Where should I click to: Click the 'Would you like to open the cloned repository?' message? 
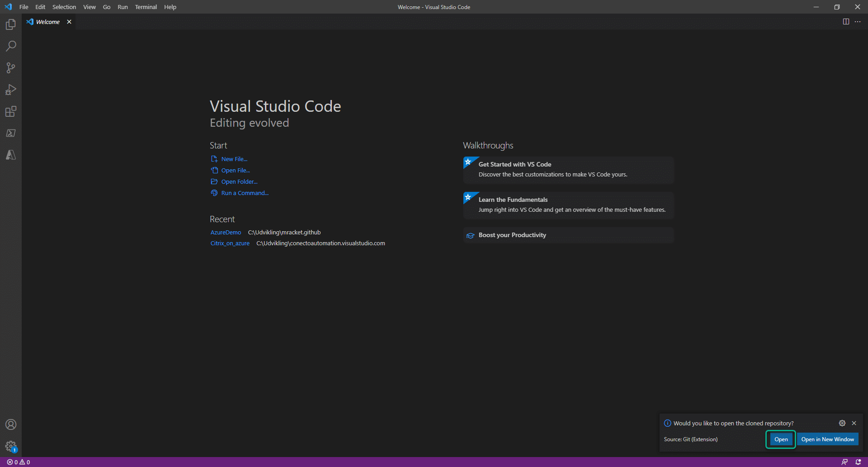click(x=733, y=423)
